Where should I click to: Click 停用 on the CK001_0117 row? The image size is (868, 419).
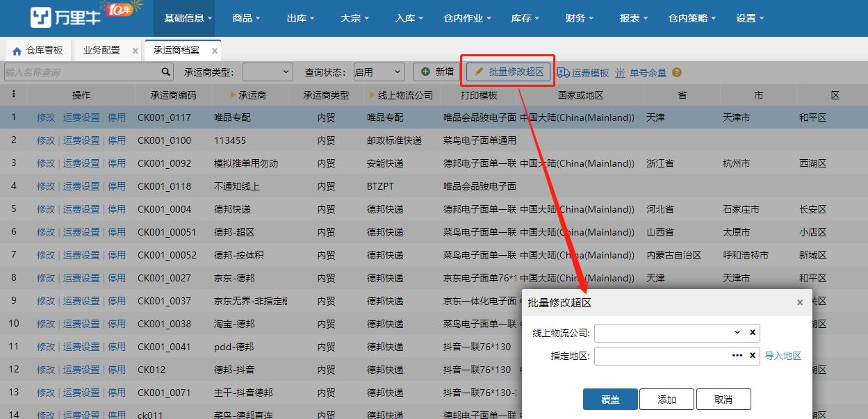tap(117, 117)
